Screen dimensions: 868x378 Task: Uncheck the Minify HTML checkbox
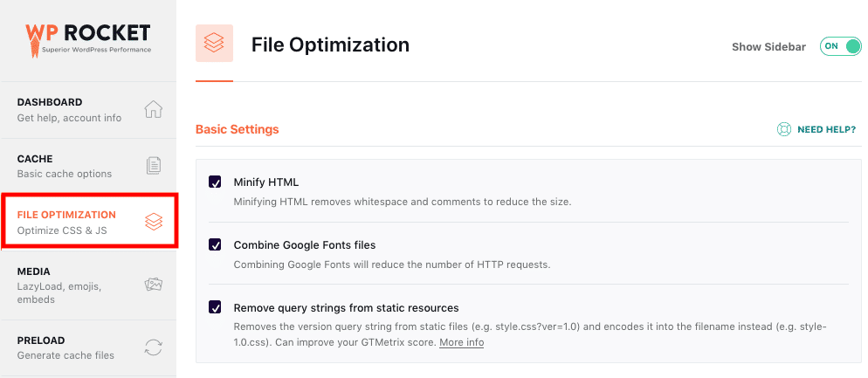pos(215,182)
